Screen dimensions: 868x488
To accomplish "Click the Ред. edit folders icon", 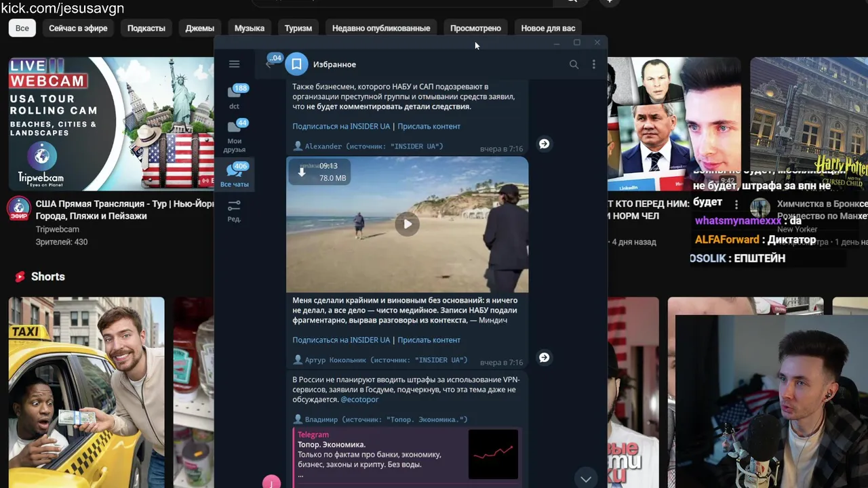I will [234, 211].
